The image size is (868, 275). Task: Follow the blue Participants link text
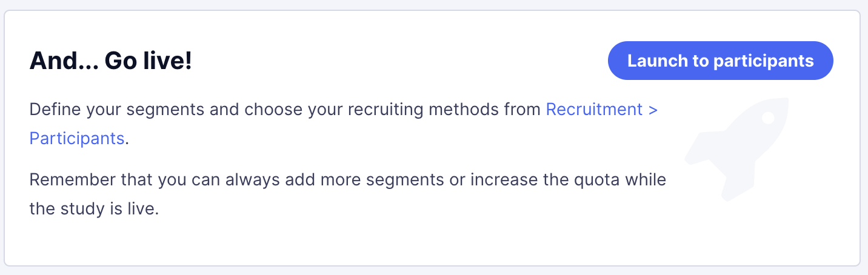[77, 138]
